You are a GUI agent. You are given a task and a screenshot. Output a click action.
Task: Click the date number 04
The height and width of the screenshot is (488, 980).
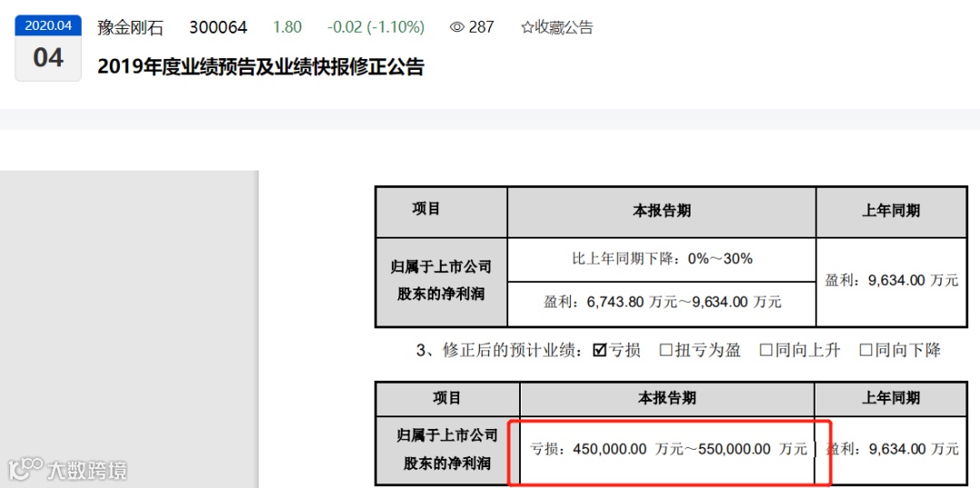[x=48, y=58]
